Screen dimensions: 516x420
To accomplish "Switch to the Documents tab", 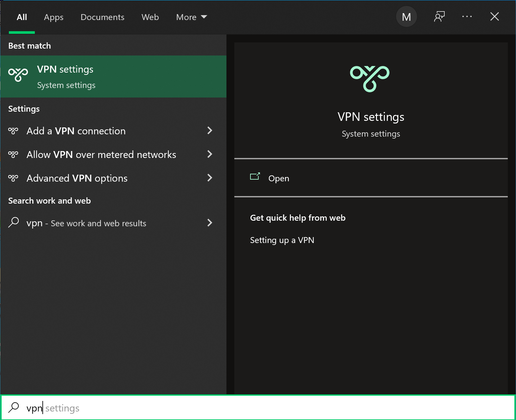I will 103,17.
